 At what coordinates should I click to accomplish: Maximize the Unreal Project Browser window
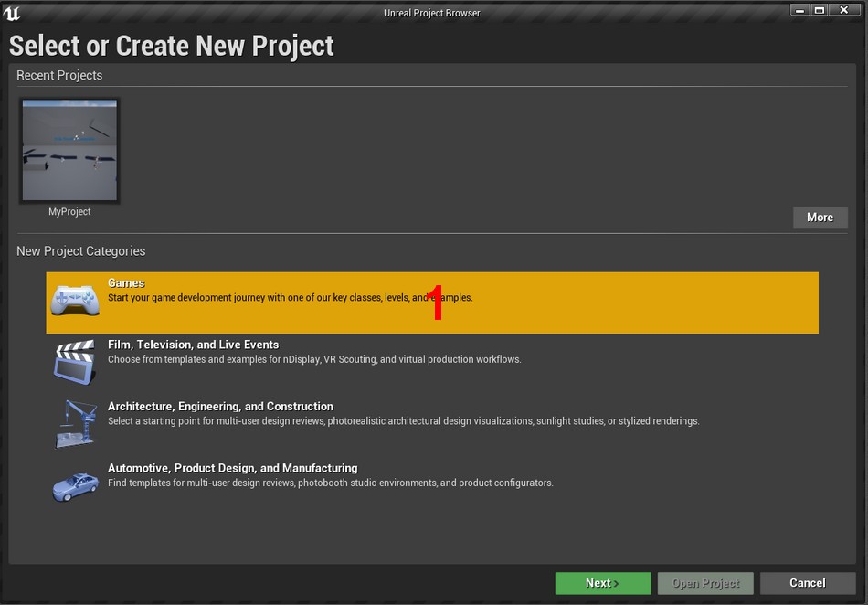click(x=820, y=10)
